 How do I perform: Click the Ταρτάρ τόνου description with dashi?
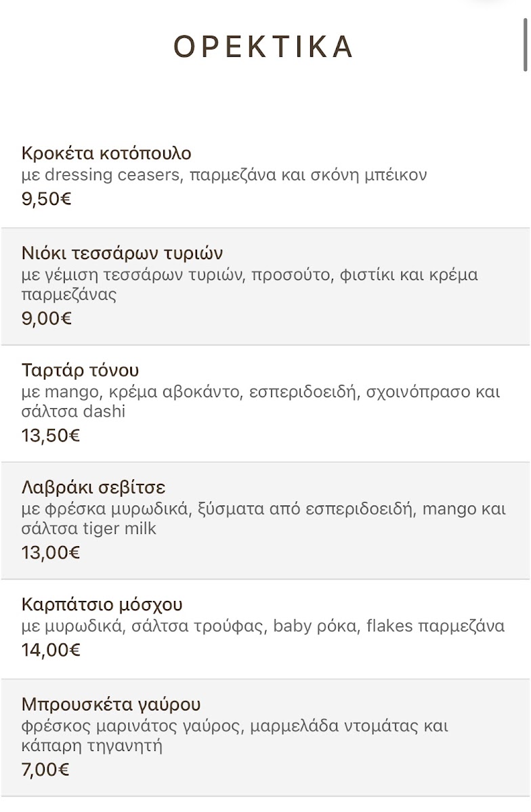[x=261, y=402]
